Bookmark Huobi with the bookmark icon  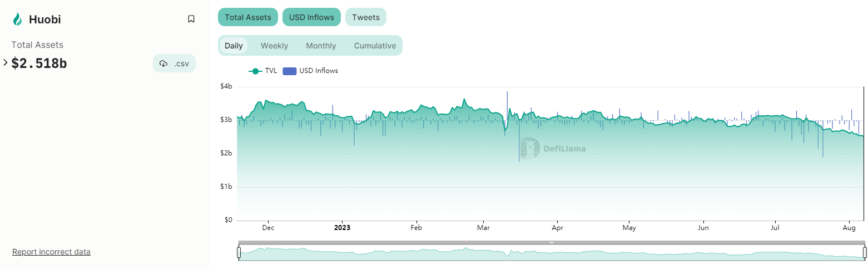point(191,19)
